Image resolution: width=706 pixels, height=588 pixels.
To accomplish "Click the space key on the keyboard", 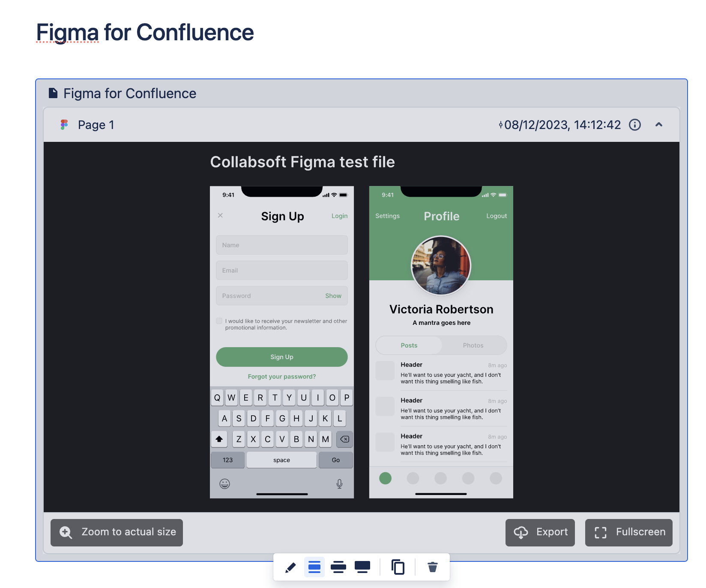I will pos(282,460).
